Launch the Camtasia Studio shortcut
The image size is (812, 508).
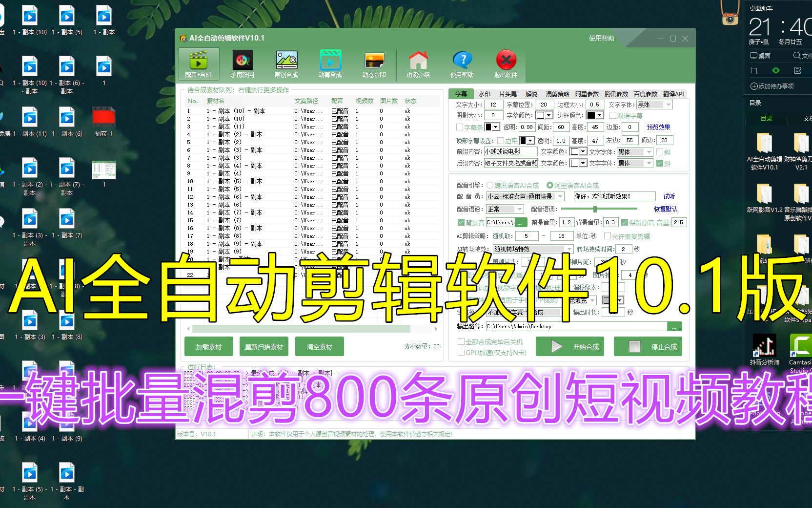800,353
